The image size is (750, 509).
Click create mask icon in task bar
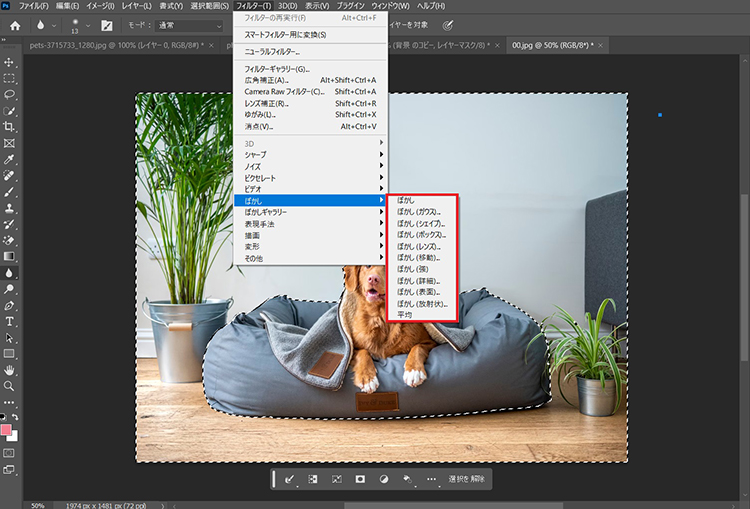coord(360,479)
